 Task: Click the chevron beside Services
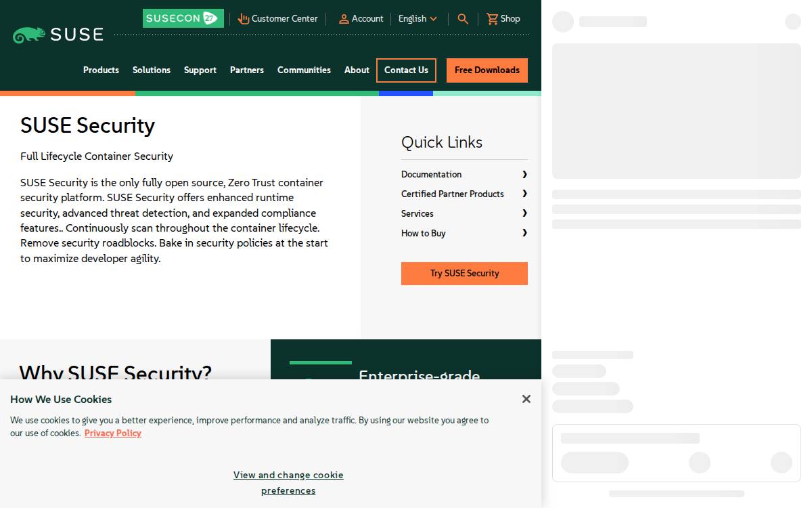click(x=524, y=213)
